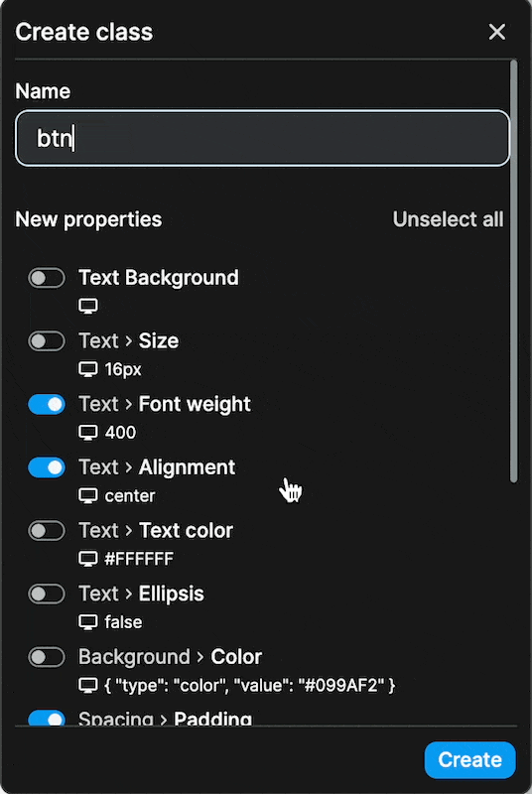Enable the Text color toggle
This screenshot has width=532, height=794.
[47, 531]
